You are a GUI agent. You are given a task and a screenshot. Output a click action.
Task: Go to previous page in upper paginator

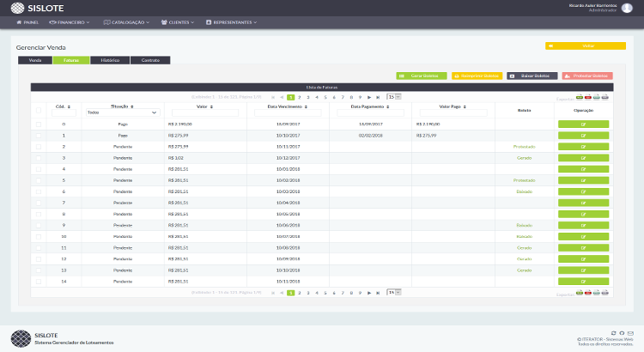(x=282, y=97)
